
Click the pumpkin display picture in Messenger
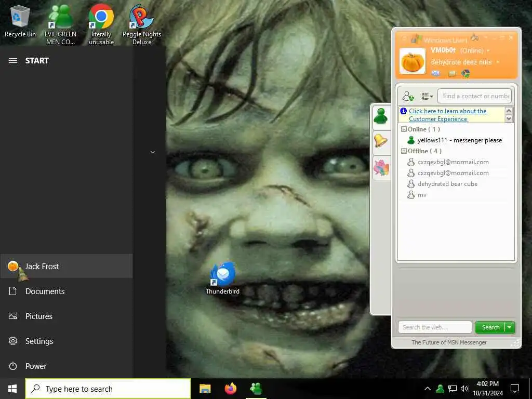coord(412,61)
